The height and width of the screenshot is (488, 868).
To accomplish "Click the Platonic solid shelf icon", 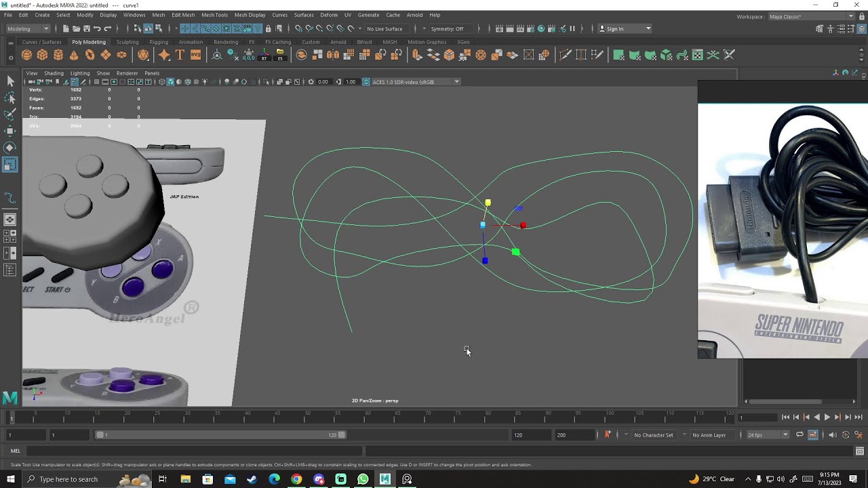I will (x=143, y=55).
